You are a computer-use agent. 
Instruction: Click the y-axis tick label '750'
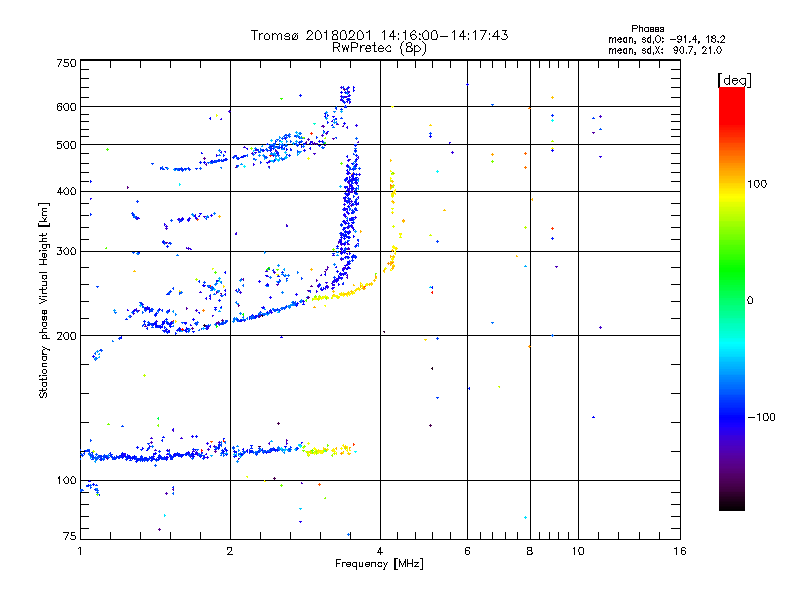pyautogui.click(x=66, y=63)
